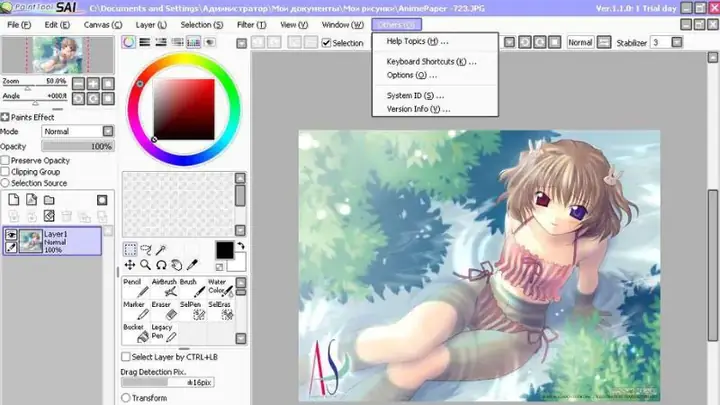Select the Zoom magnifier tool
The height and width of the screenshot is (405, 720).
pos(146,265)
